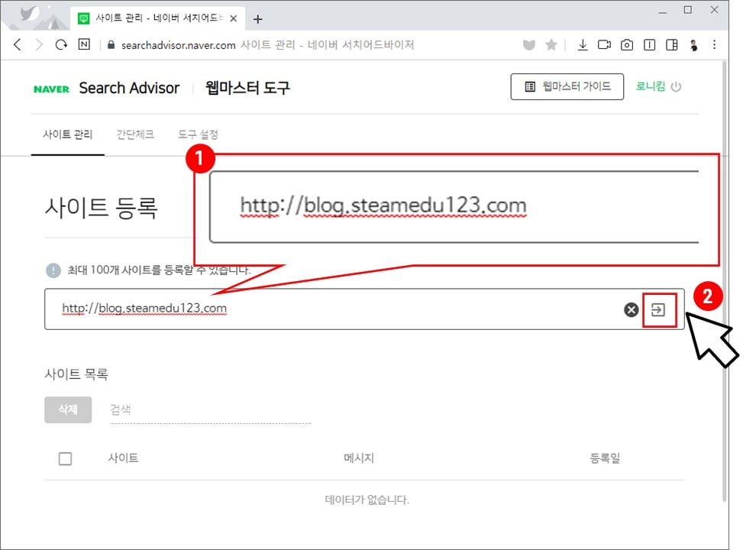Click the 메시지 column header
756x550 pixels.
coord(359,458)
